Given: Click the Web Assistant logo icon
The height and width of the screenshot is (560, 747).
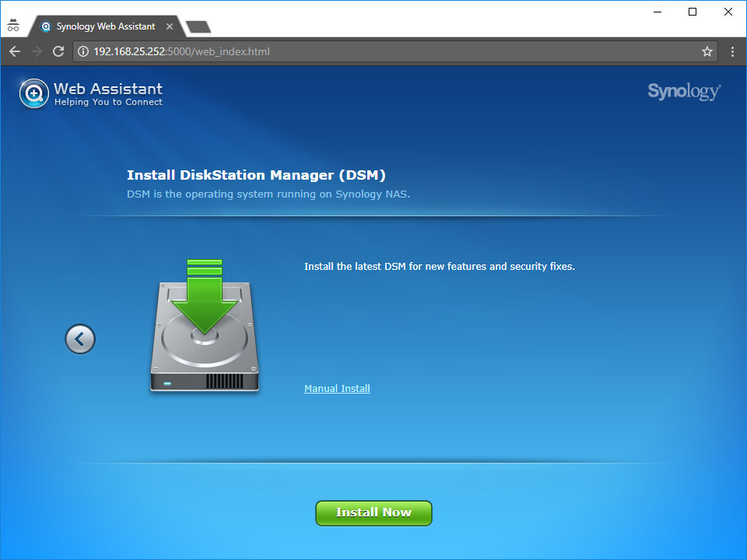Looking at the screenshot, I should [x=33, y=93].
